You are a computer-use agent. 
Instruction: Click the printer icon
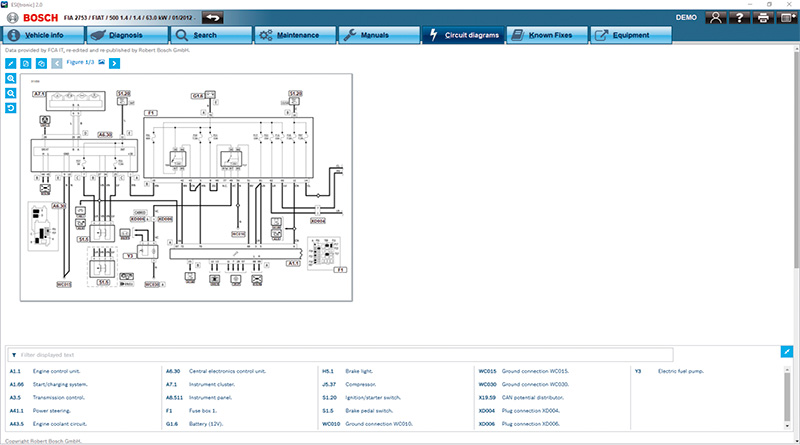[763, 18]
